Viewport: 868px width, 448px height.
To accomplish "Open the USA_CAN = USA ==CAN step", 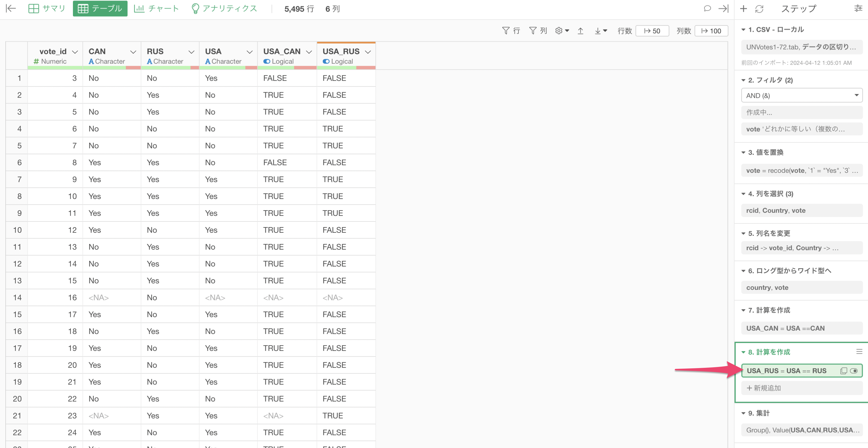I will point(802,328).
